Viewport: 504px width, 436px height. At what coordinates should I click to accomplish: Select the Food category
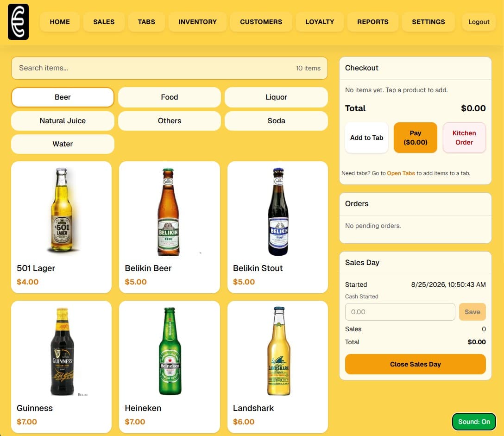pos(170,97)
